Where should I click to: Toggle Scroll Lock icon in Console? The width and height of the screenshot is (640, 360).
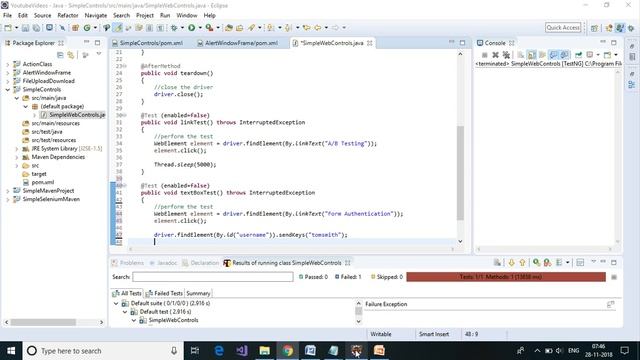pos(531,55)
